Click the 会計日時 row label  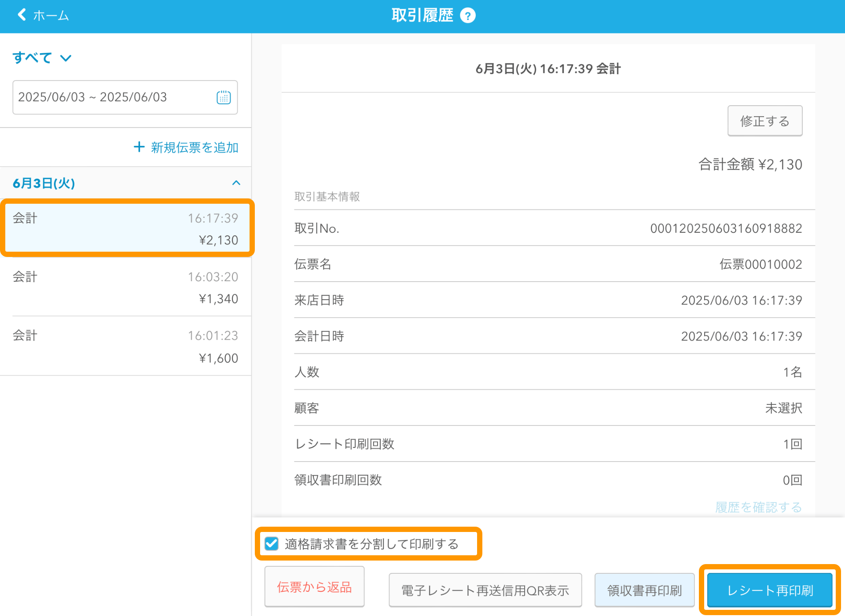point(319,336)
